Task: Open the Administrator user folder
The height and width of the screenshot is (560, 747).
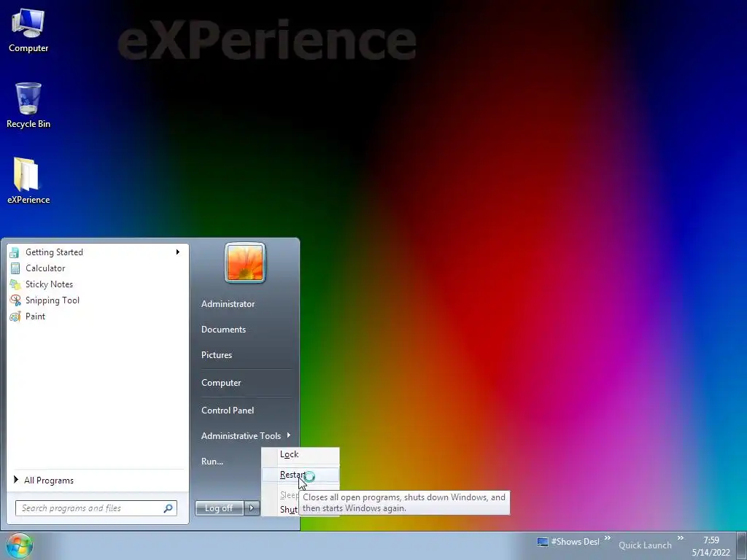Action: tap(228, 304)
